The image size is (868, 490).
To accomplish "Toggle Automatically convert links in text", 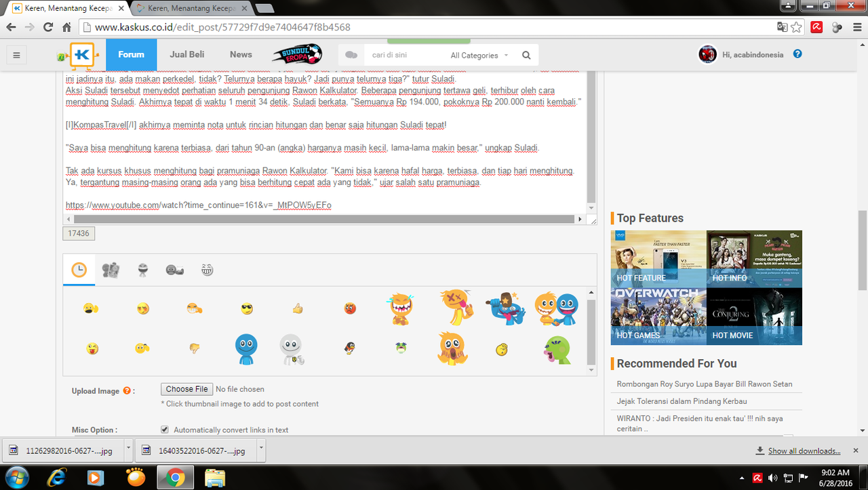I will (165, 430).
